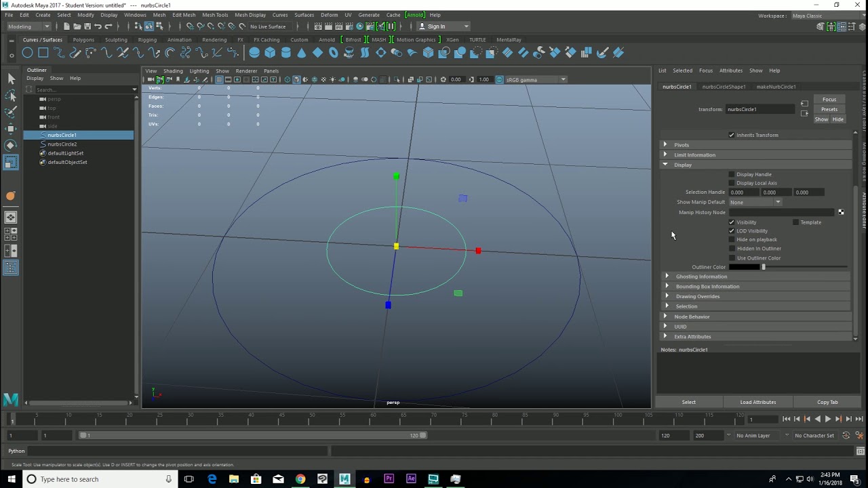The width and height of the screenshot is (868, 488).
Task: Open the Curves menu
Action: click(280, 15)
